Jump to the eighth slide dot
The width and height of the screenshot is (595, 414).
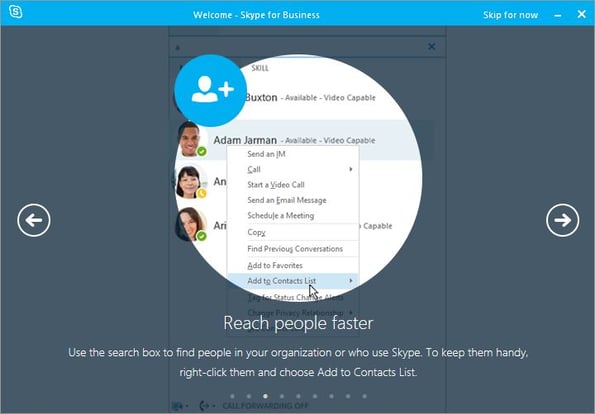point(348,396)
